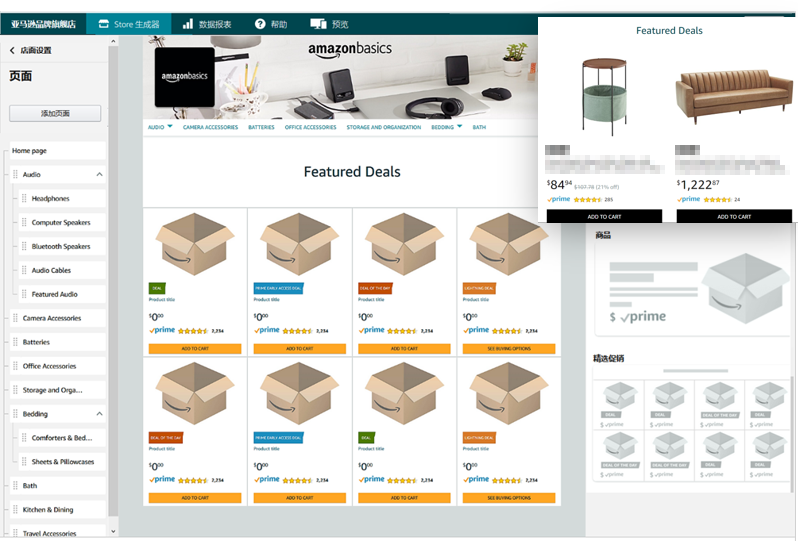
Task: Select the Audio Cables page
Action: tap(62, 270)
